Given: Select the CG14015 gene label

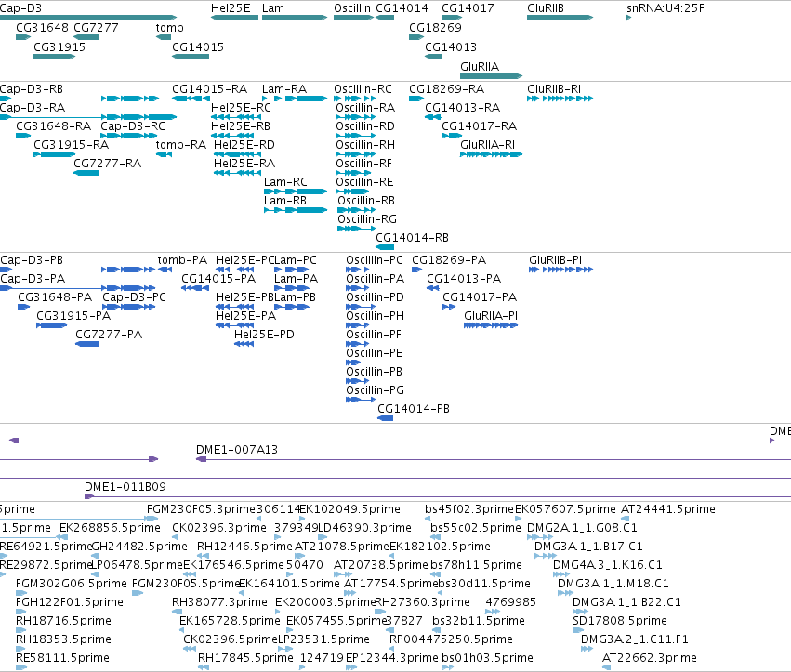Looking at the screenshot, I should [198, 47].
